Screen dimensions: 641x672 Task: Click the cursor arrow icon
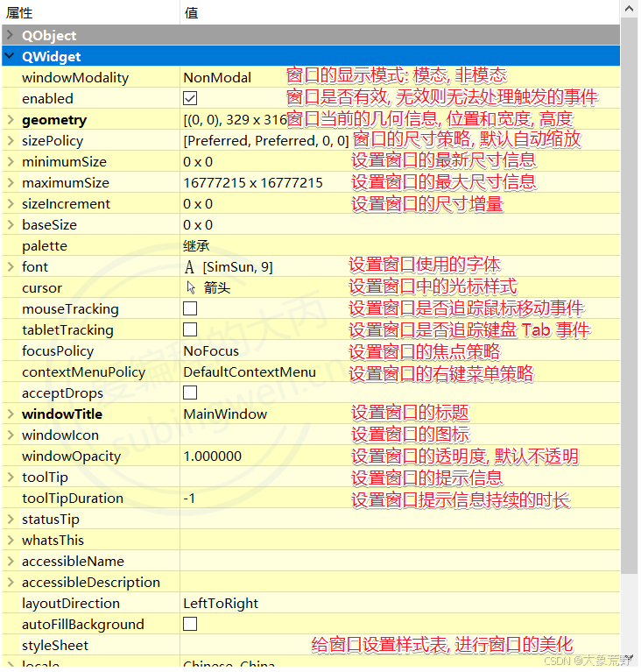tap(191, 287)
